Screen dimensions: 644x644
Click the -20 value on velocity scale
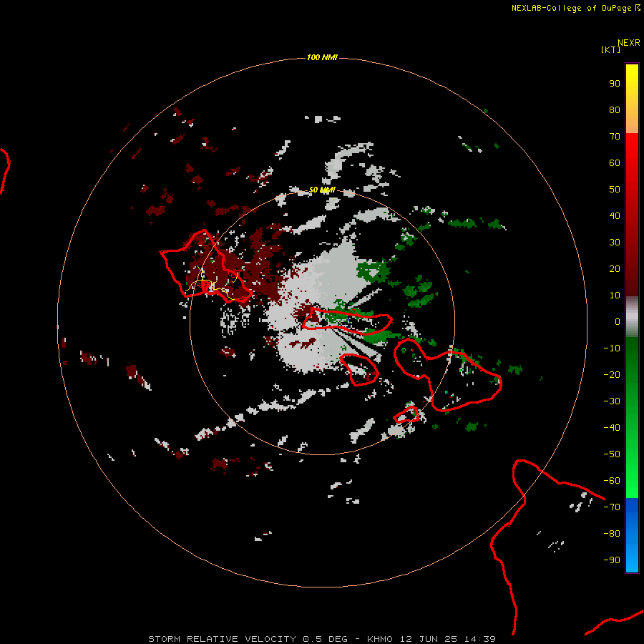click(612, 374)
